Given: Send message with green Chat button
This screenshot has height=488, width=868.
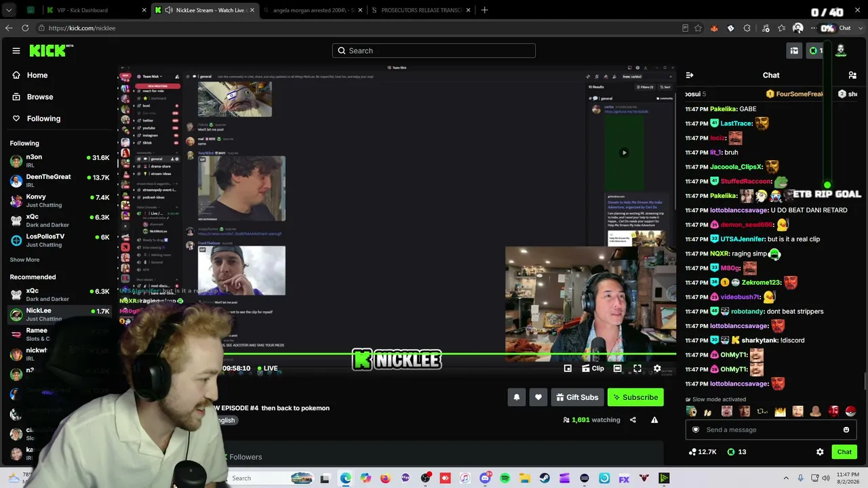Looking at the screenshot, I should tap(844, 452).
